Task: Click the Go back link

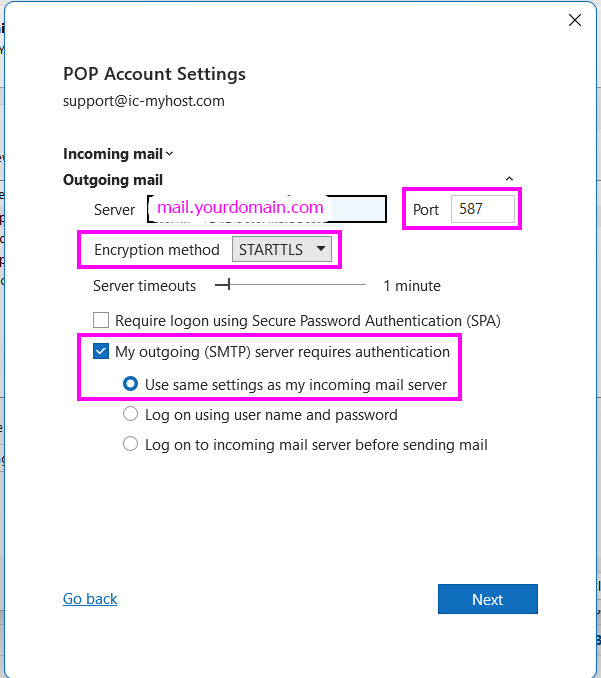Action: pos(90,599)
